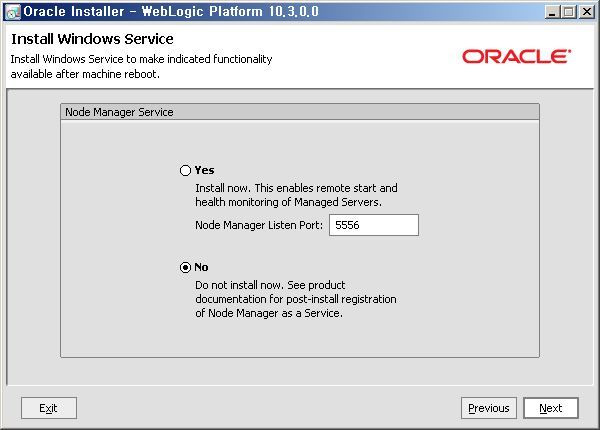The height and width of the screenshot is (430, 600).
Task: Close the Oracle Installer window
Action: pyautogui.click(x=586, y=12)
